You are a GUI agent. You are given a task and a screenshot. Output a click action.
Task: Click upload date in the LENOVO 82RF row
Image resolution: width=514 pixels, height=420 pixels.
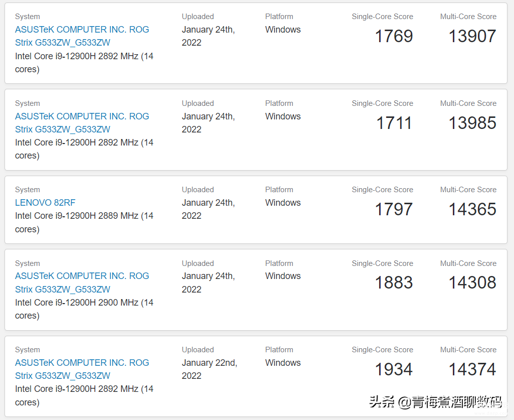[209, 209]
